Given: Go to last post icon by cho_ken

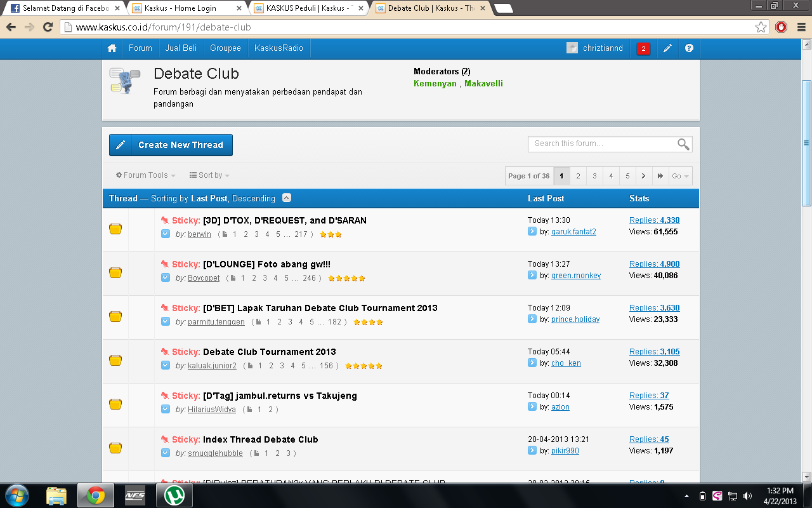Looking at the screenshot, I should click(532, 363).
